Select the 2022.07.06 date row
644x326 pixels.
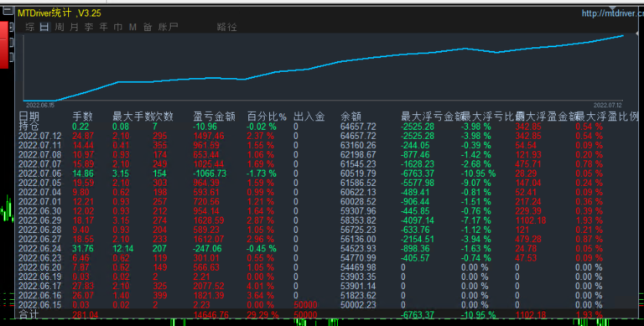coord(40,173)
